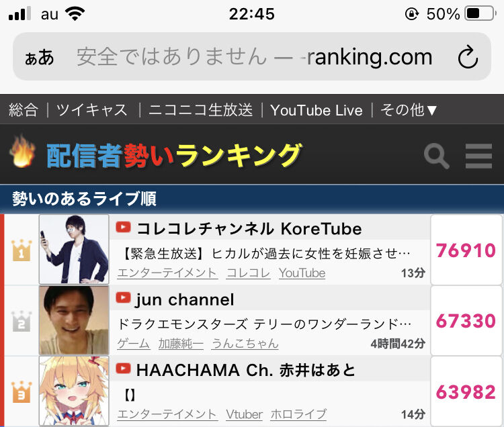Click the YouTube icon beside HAACHAMA Ch.
504x427 pixels.
pos(123,369)
